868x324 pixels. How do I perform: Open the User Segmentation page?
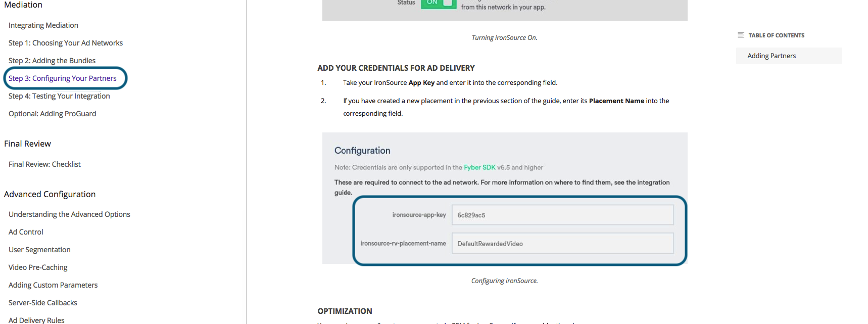click(x=39, y=250)
